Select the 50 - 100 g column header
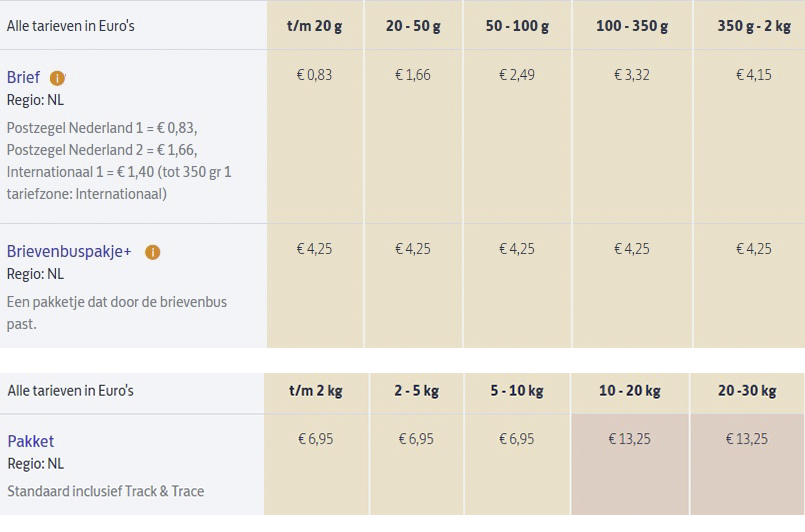Image resolution: width=805 pixels, height=532 pixels. (516, 26)
